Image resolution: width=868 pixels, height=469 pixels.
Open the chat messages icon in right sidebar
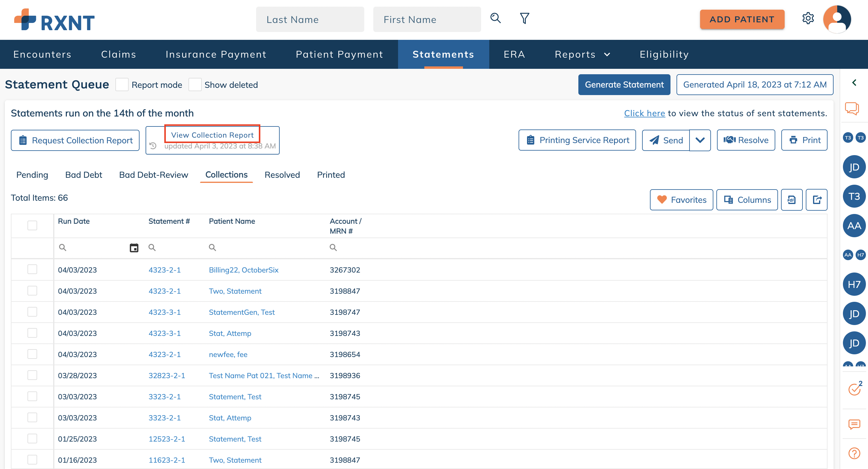tap(854, 424)
